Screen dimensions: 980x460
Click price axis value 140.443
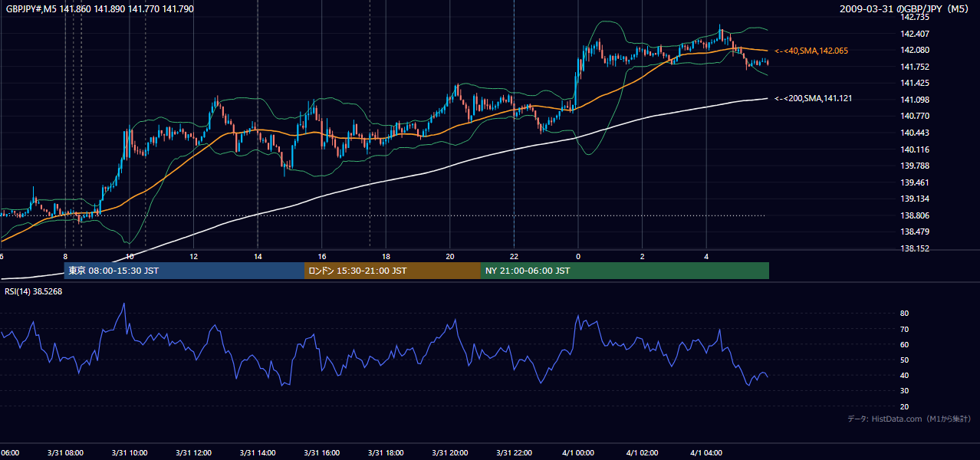(x=916, y=133)
